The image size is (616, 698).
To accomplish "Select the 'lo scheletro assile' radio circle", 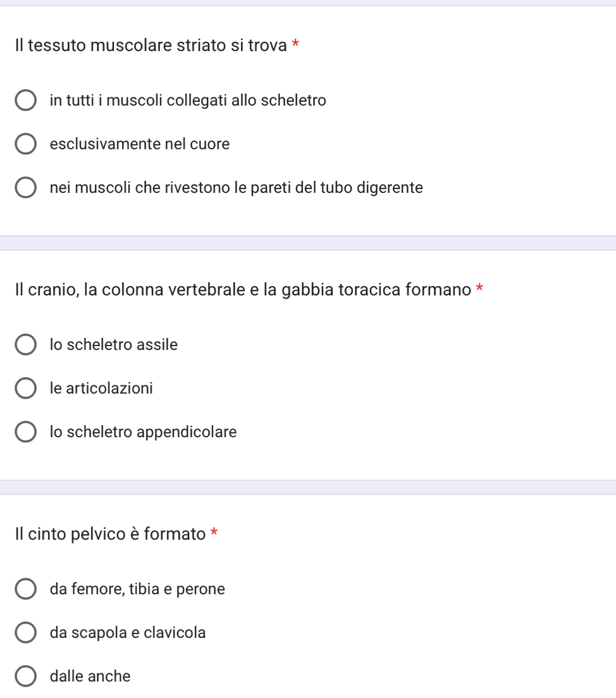I will click(26, 344).
